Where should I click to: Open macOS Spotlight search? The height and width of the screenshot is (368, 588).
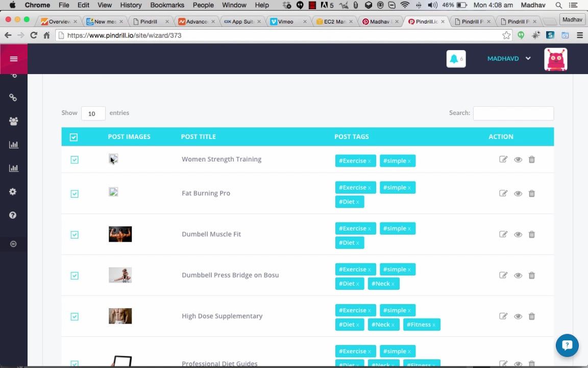[558, 5]
